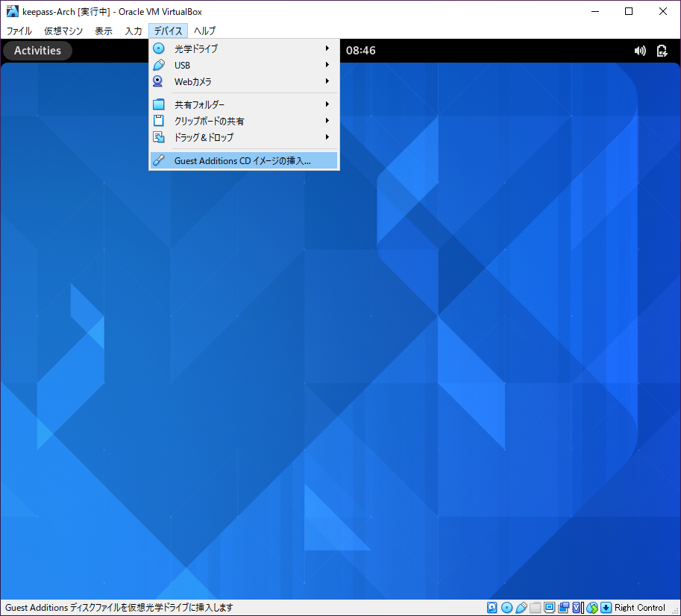
Task: Expand the 共有フォルダー submenu arrow
Action: pos(327,104)
